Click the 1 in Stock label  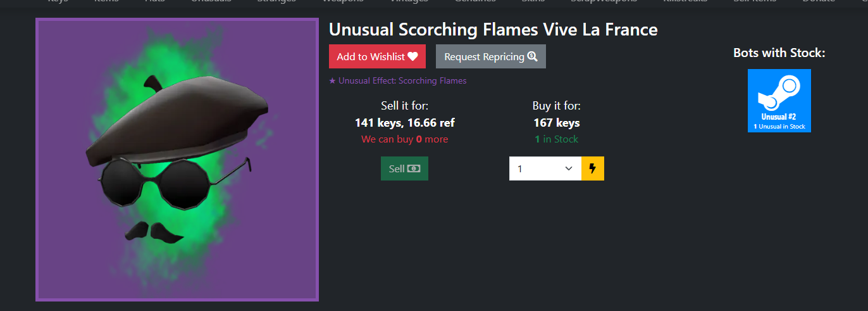coord(557,139)
